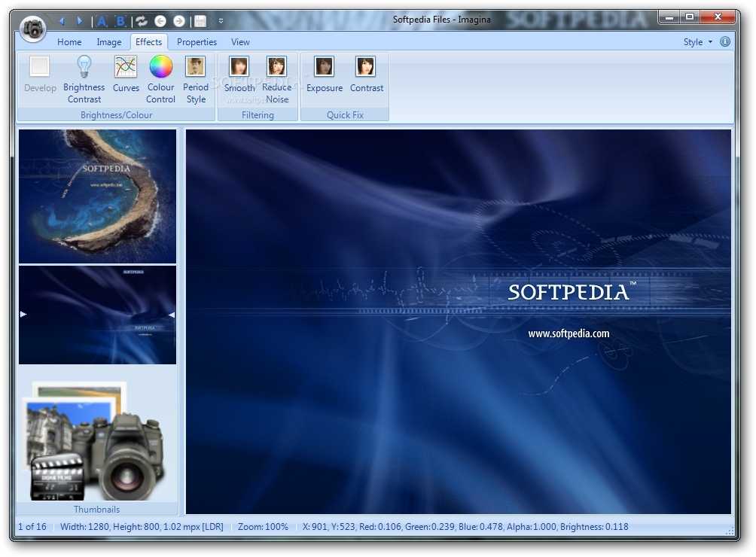756x557 pixels.
Task: Open Brightness Contrast lightbulb tool
Action: (x=84, y=80)
